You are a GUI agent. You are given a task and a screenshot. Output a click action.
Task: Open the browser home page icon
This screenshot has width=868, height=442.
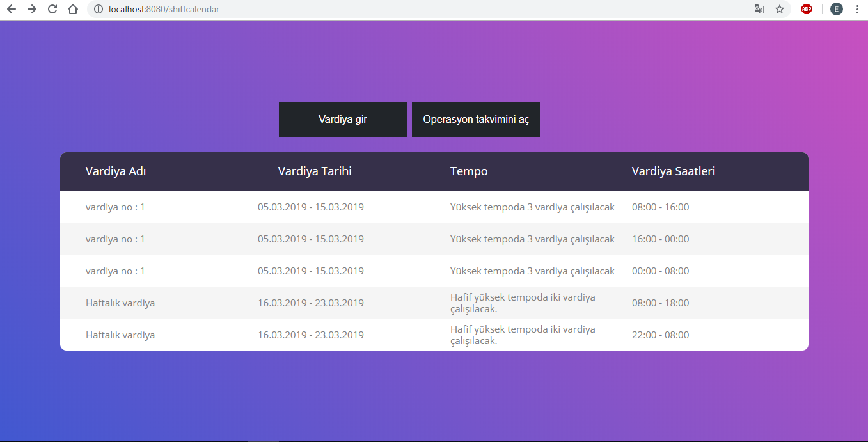click(x=73, y=9)
